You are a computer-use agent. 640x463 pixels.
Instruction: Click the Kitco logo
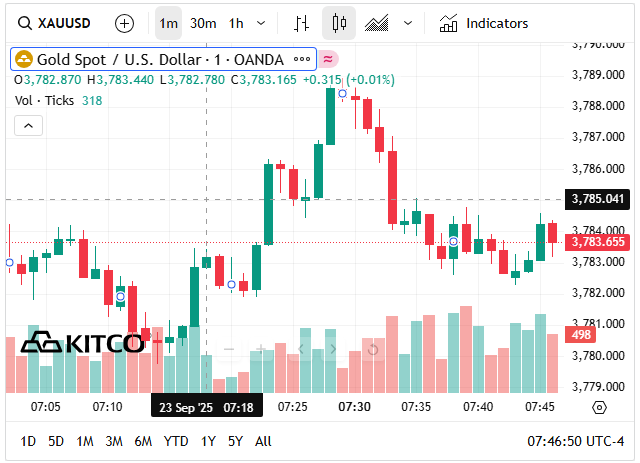click(x=82, y=343)
